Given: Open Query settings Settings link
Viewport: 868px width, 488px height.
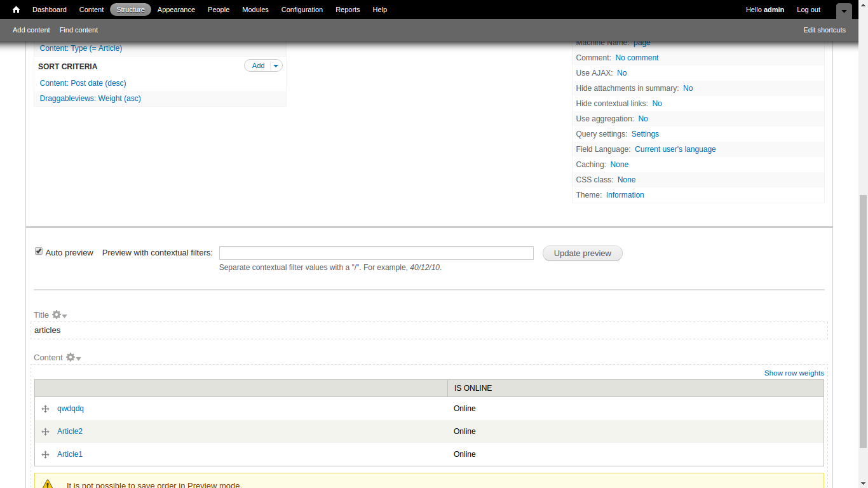Looking at the screenshot, I should (x=645, y=134).
